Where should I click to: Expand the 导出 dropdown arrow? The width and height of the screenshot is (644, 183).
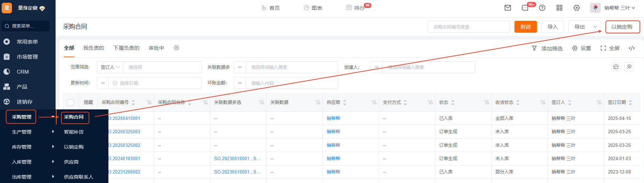pyautogui.click(x=595, y=27)
